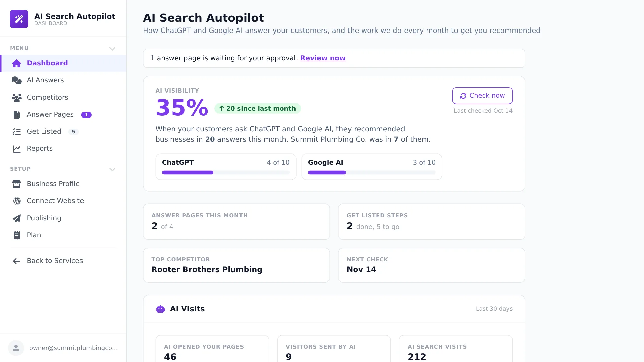Image resolution: width=644 pixels, height=362 pixels.
Task: Click the AI Opened Your Pages stat card
Action: (212, 349)
